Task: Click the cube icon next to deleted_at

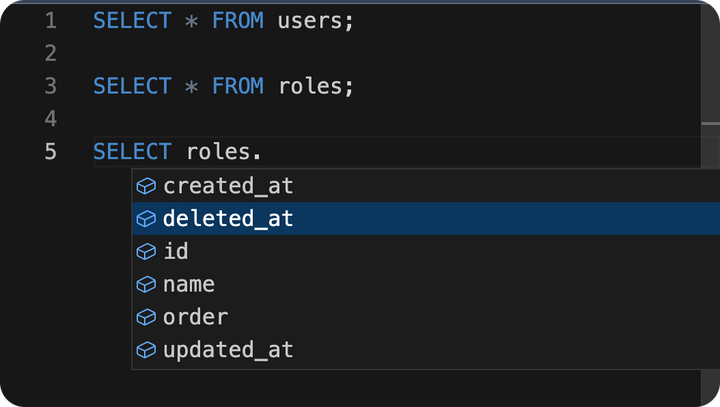Action: pyautogui.click(x=146, y=219)
